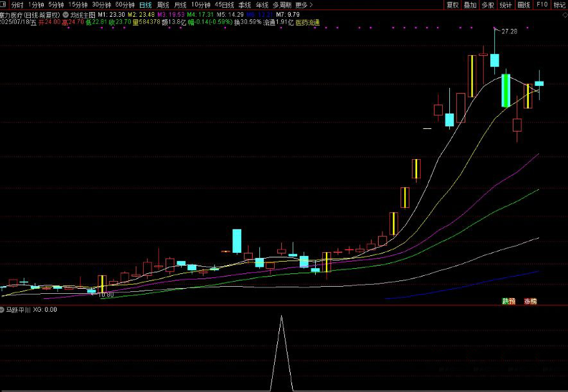Open F10 company information

pos(542,4)
